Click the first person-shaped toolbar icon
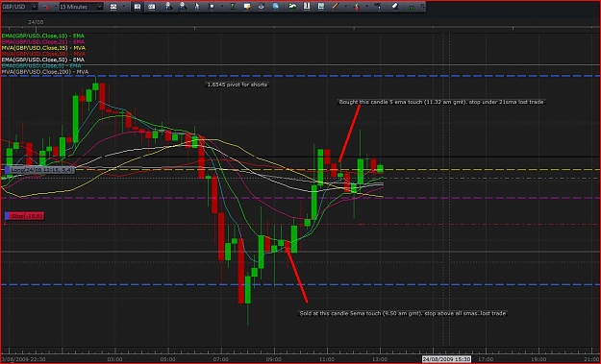 tap(168, 7)
